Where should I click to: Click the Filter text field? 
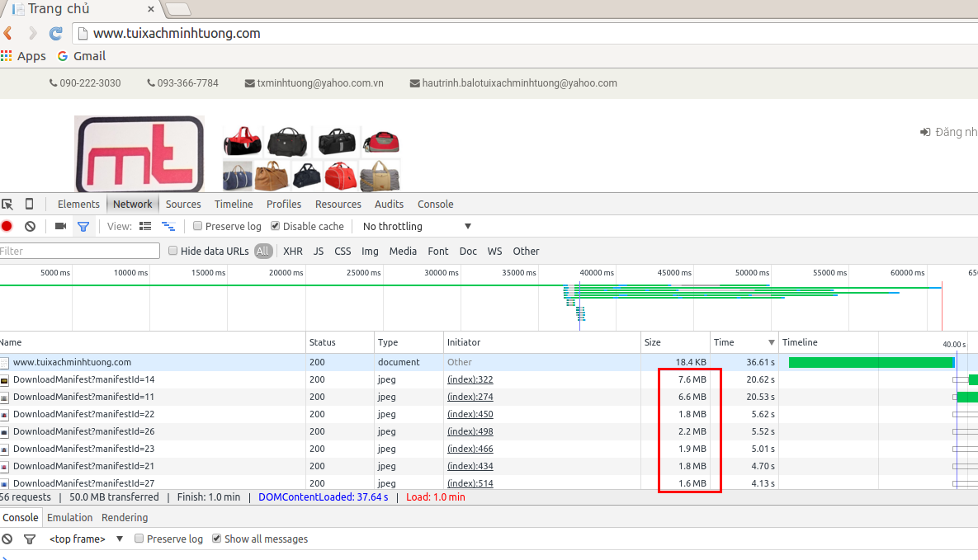(x=79, y=252)
